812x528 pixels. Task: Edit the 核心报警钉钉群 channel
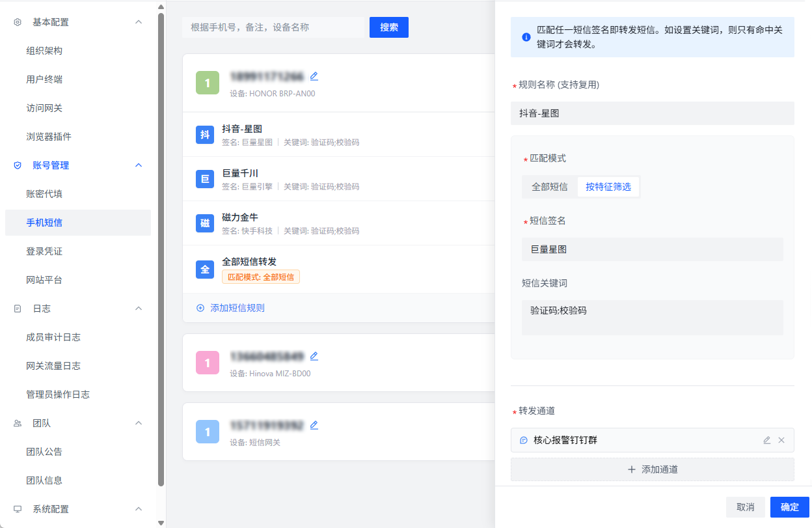pyautogui.click(x=767, y=440)
